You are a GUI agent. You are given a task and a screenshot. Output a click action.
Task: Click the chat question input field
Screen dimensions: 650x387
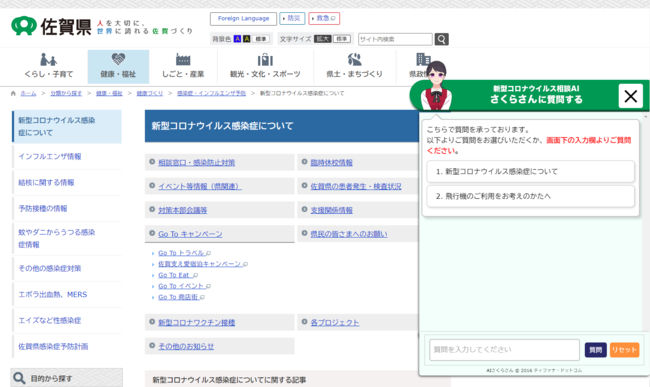pyautogui.click(x=504, y=350)
